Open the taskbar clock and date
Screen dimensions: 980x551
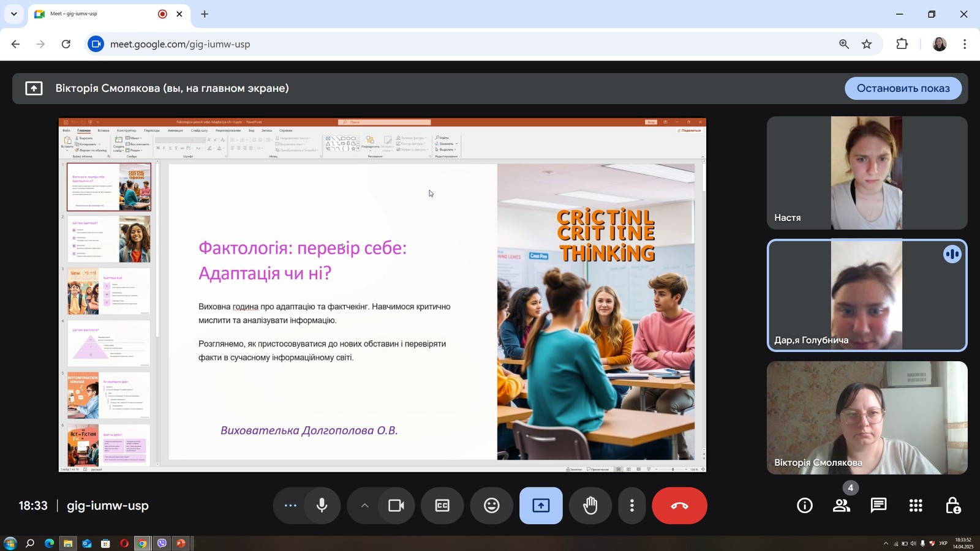coord(963,544)
